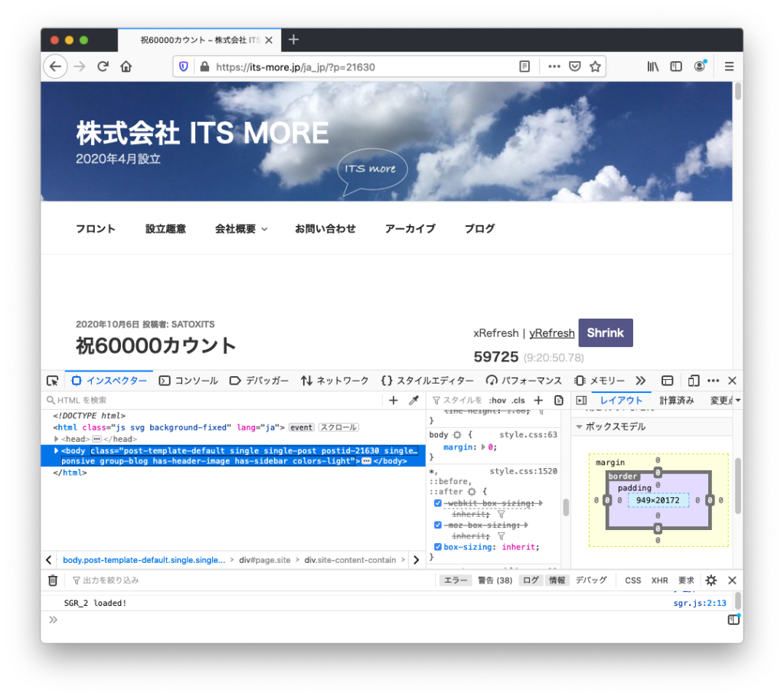
Task: Open the ネットワーク tab in DevTools
Action: 335,381
